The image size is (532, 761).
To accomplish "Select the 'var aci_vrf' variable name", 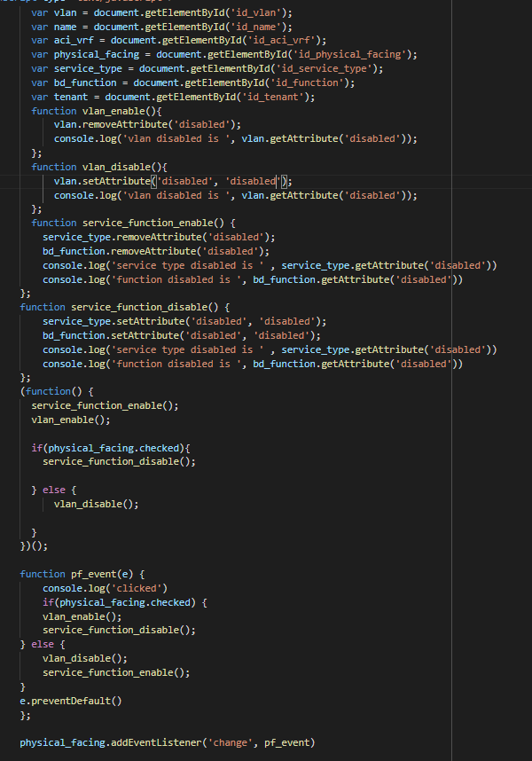I will [x=74, y=40].
